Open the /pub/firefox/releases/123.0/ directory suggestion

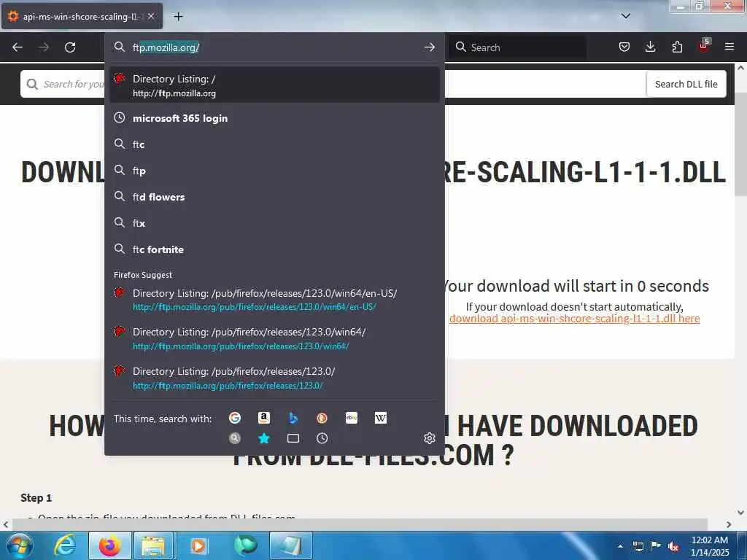[x=275, y=378]
